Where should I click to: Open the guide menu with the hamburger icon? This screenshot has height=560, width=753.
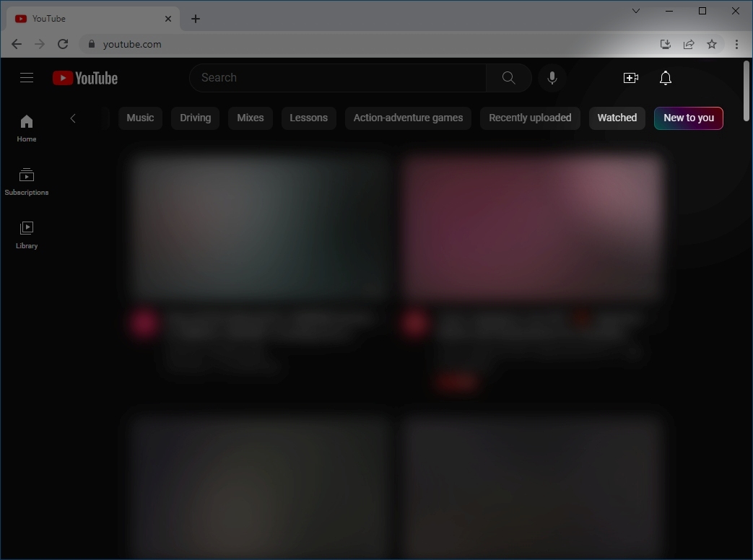[27, 77]
